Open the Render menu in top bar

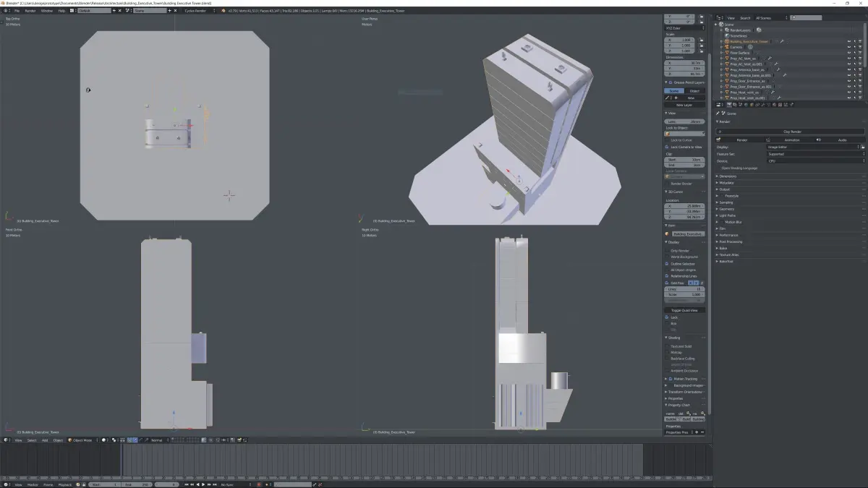[30, 11]
